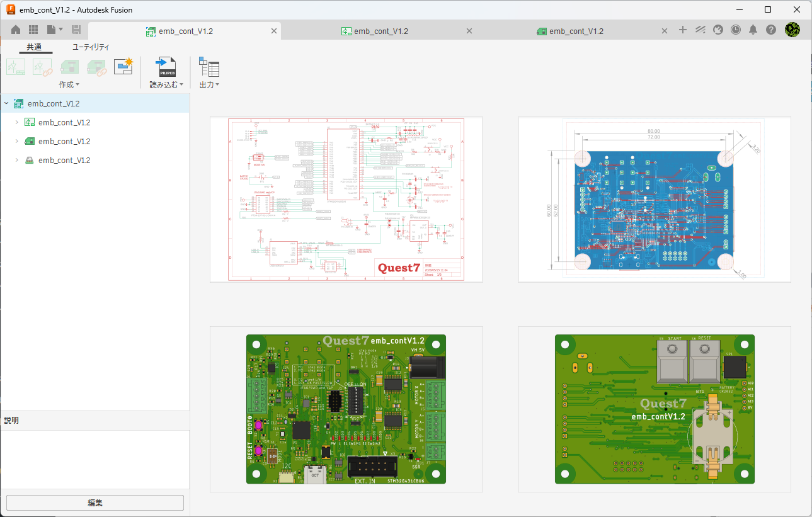This screenshot has height=517, width=812.
Task: Close the schematic document tab
Action: click(x=469, y=31)
